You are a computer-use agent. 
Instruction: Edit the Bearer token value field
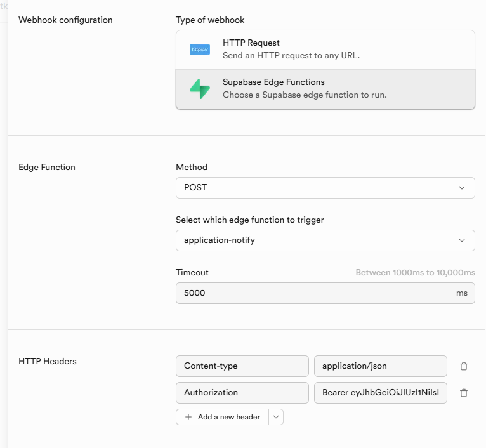380,393
